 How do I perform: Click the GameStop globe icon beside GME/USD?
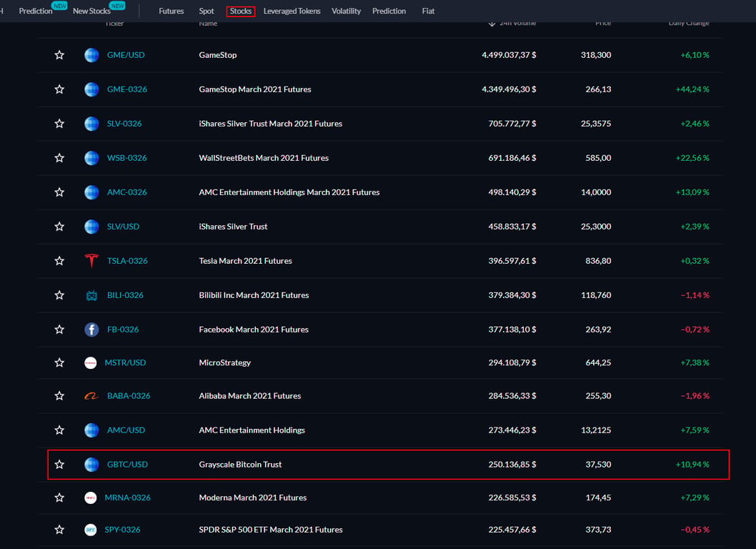pos(91,55)
